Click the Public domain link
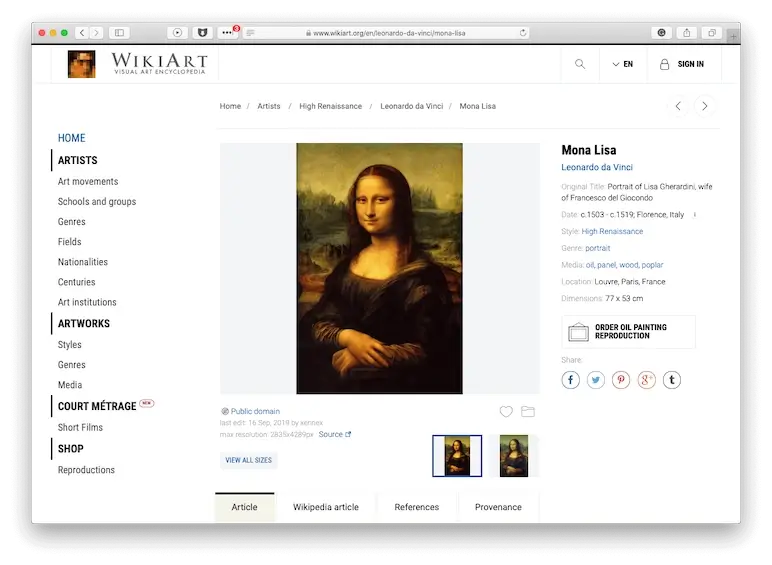The height and width of the screenshot is (565, 772). pos(255,411)
